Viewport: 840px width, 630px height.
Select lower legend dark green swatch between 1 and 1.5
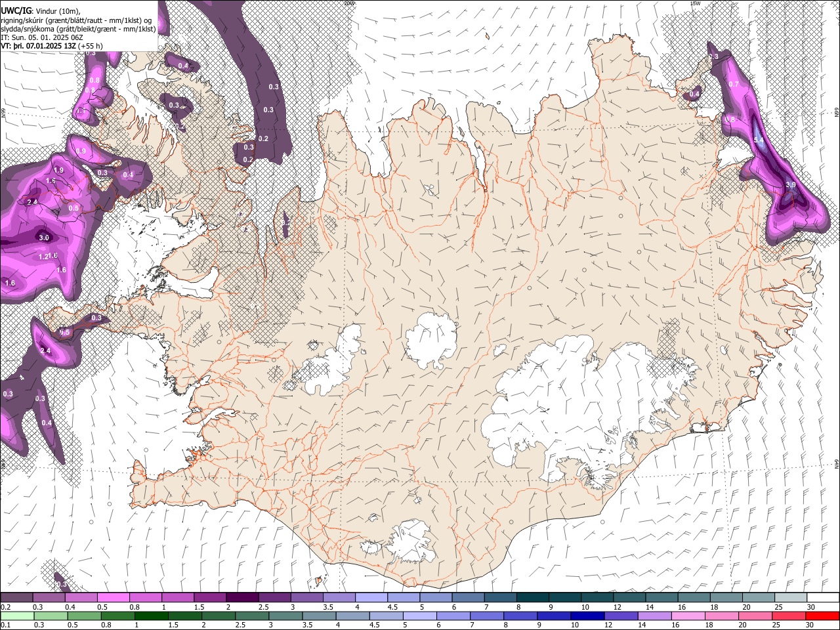pos(152,616)
